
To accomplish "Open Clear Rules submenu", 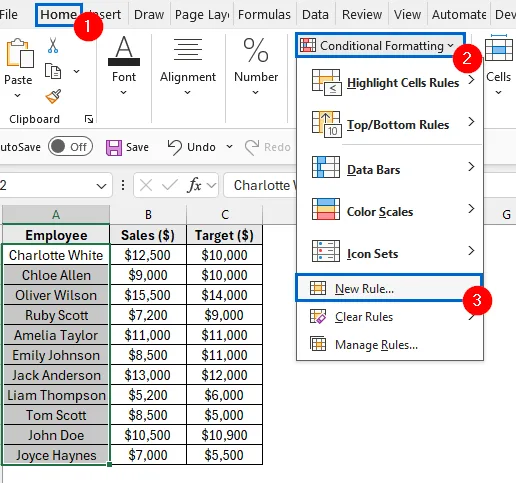I will pyautogui.click(x=390, y=316).
